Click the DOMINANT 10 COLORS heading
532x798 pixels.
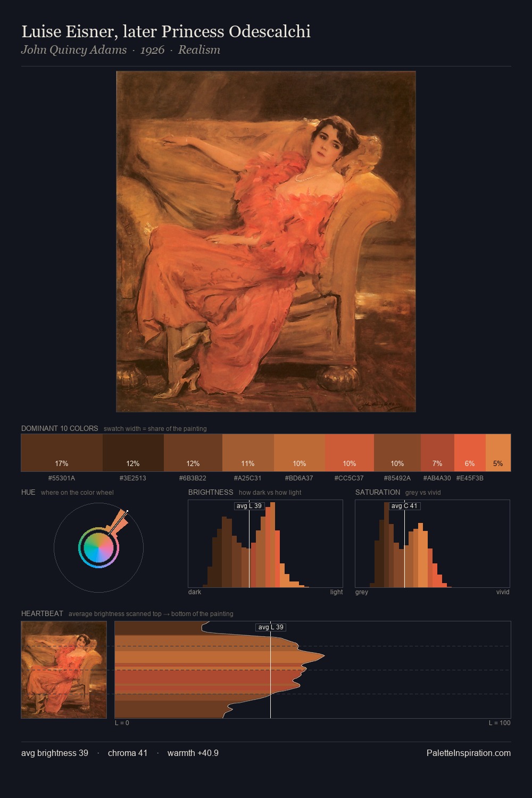click(60, 428)
